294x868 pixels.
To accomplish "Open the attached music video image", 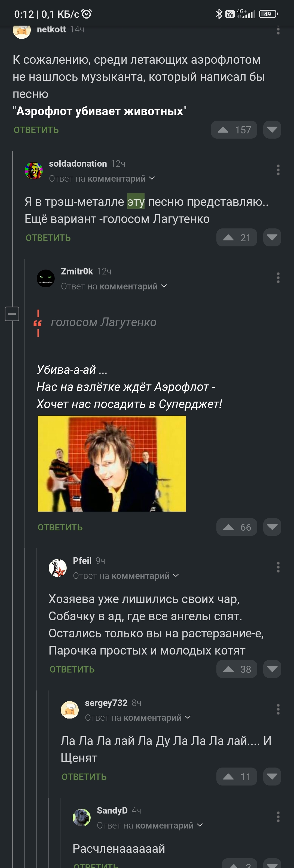I will click(x=112, y=464).
